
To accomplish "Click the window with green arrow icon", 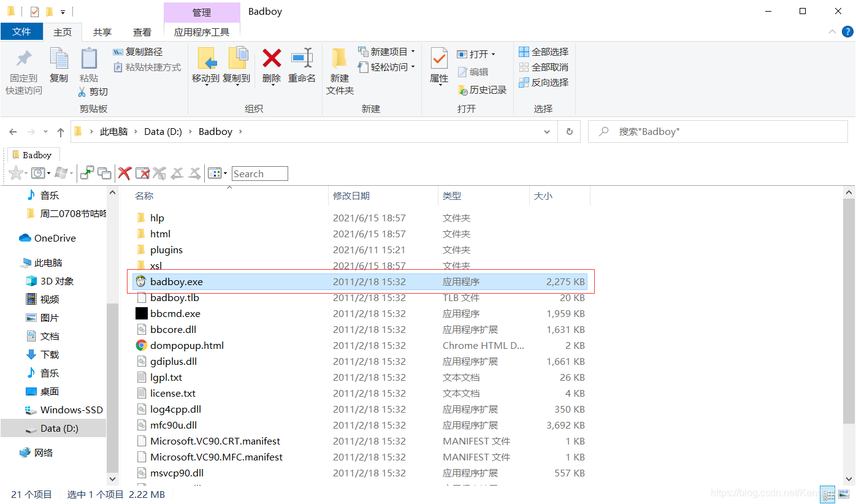I will 87,174.
